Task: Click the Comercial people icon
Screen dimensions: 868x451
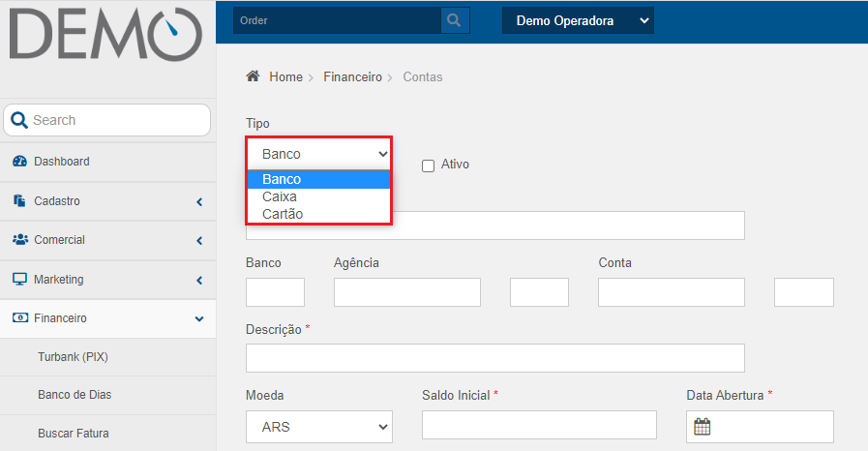Action: tap(20, 240)
